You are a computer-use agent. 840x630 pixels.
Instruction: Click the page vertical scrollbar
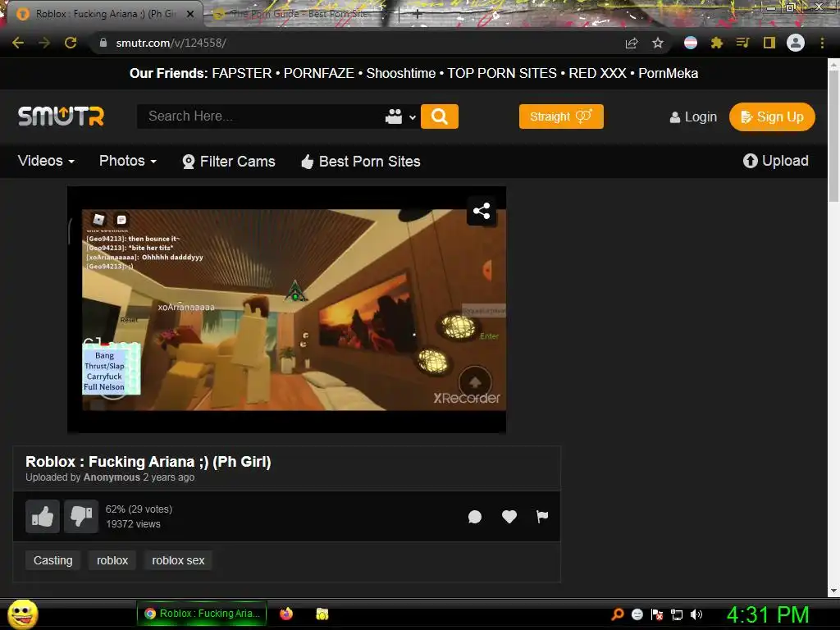click(833, 137)
